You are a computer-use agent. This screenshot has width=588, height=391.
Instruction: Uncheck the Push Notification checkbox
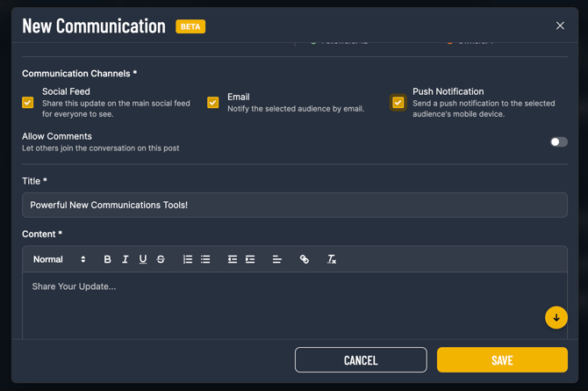pos(398,103)
